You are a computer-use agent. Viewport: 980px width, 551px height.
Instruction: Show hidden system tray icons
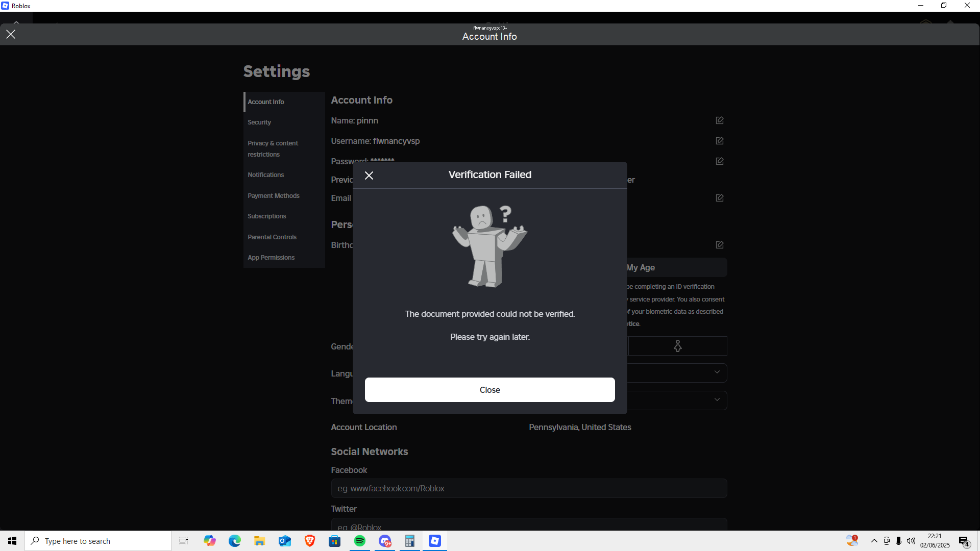[874, 541]
